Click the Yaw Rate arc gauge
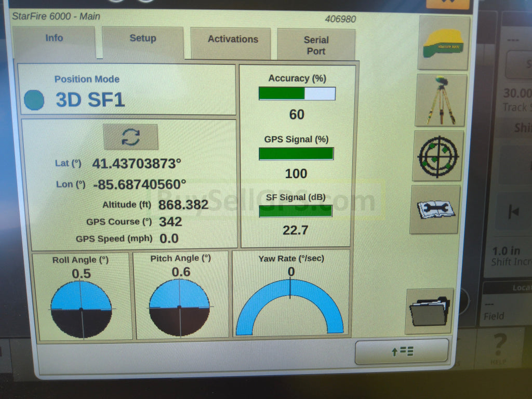The height and width of the screenshot is (399, 532). point(290,307)
